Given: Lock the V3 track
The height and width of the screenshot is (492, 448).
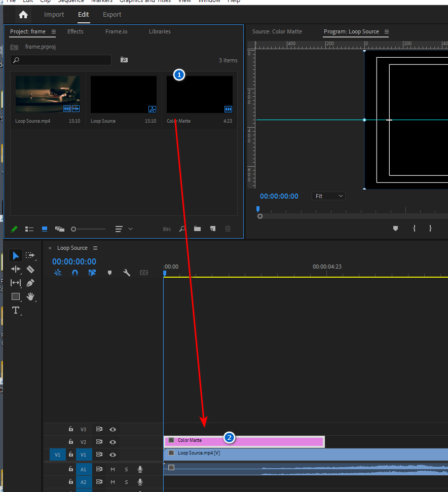Looking at the screenshot, I should [71, 429].
